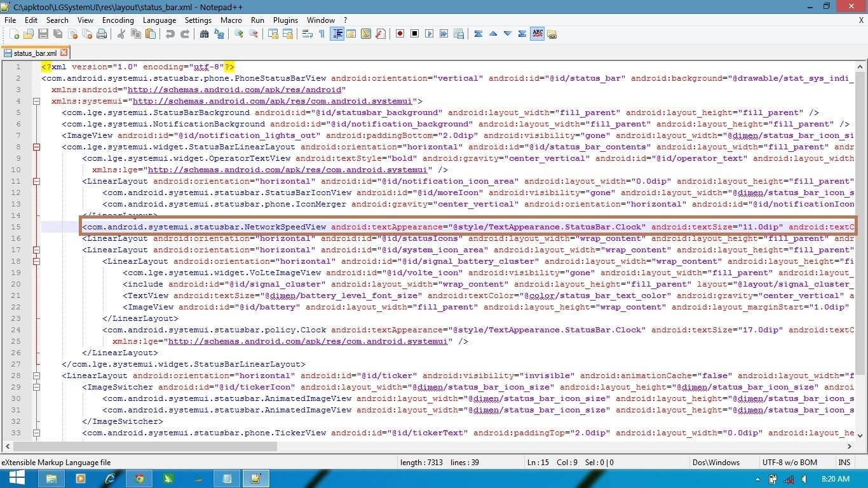Collapse the fold marker on line 8

pos(36,147)
